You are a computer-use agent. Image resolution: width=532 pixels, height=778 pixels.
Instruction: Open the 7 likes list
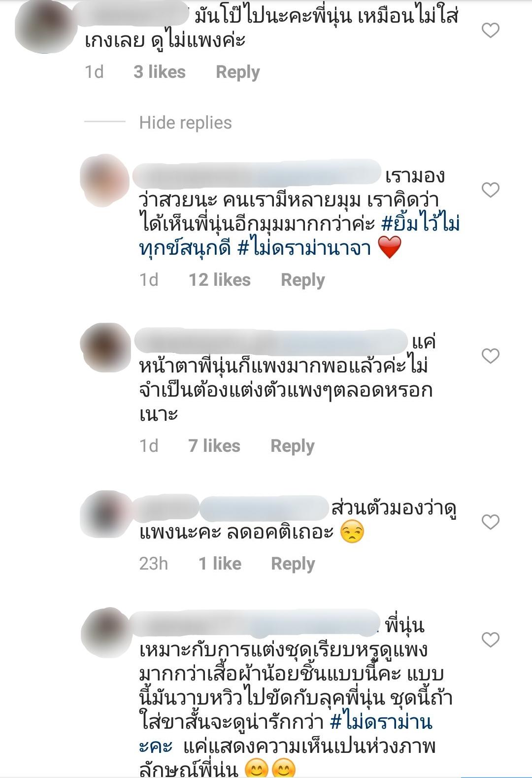pos(214,446)
